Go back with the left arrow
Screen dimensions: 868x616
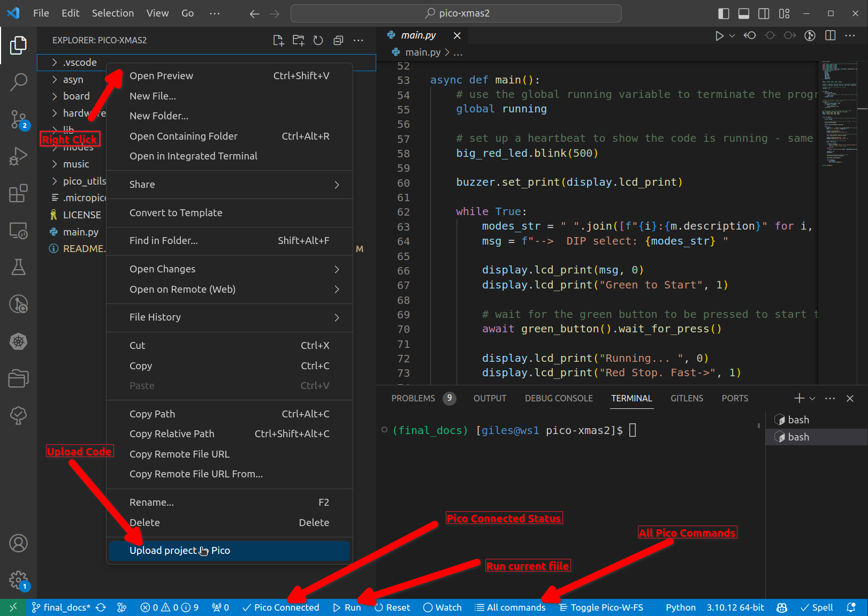(x=255, y=13)
